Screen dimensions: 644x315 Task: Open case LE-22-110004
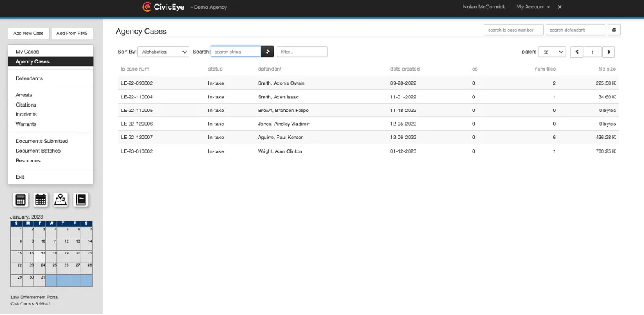[x=137, y=97]
